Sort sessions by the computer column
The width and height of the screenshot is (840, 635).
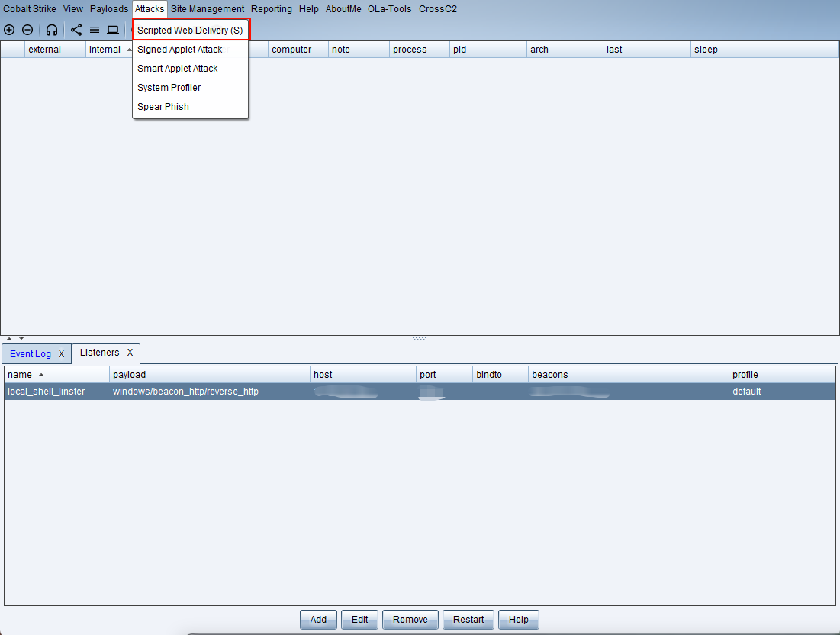pyautogui.click(x=298, y=50)
